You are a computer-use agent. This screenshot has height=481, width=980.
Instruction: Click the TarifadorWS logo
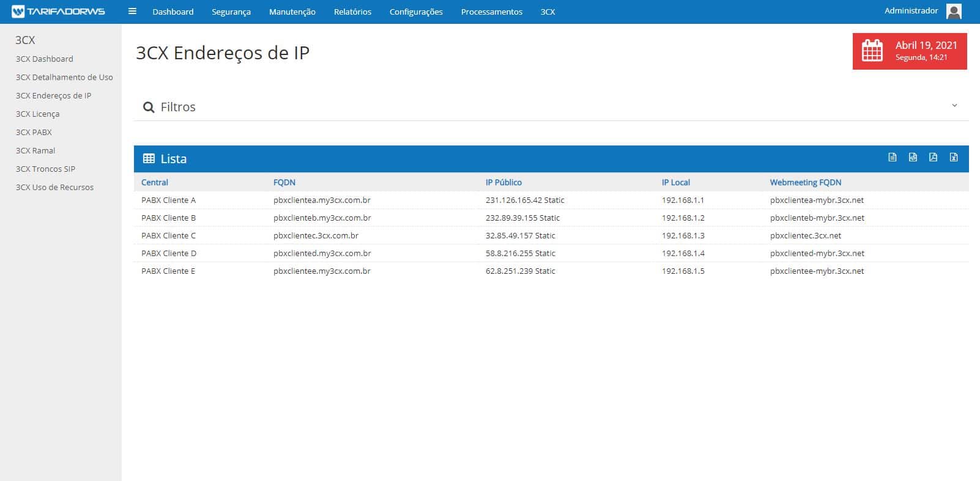[59, 12]
